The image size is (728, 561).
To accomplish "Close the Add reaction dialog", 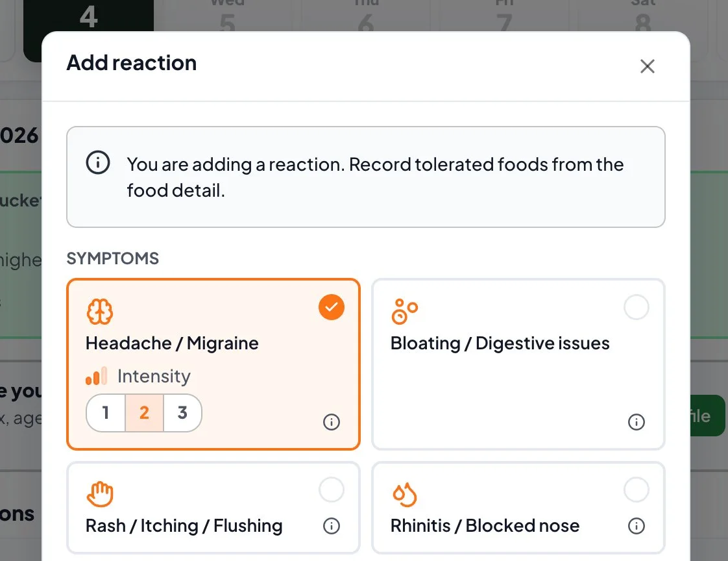I will click(x=647, y=66).
